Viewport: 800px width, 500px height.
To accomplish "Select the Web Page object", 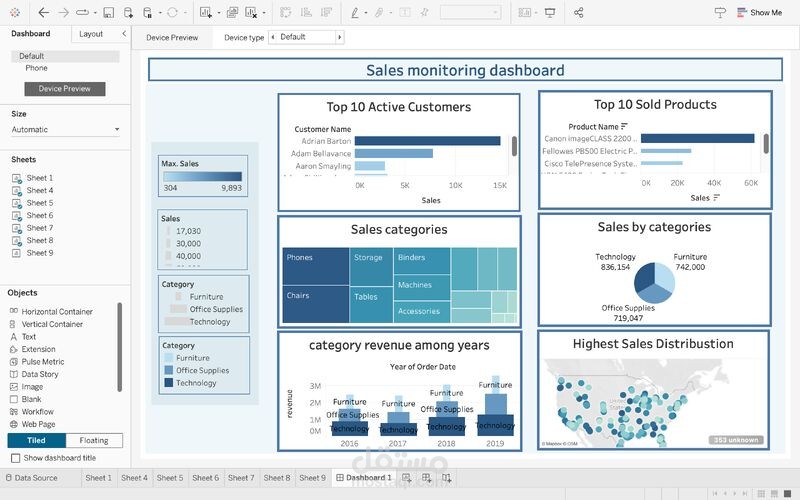I will [x=32, y=424].
